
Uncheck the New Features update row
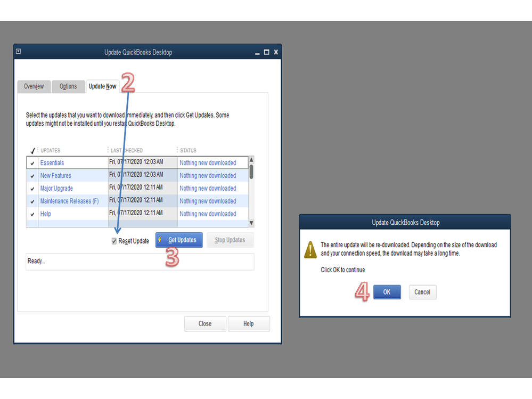tap(32, 176)
